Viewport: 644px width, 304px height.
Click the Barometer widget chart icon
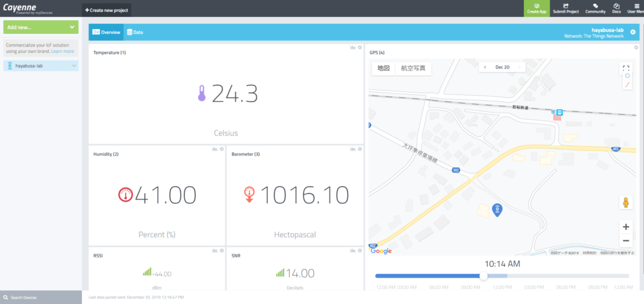tap(352, 149)
